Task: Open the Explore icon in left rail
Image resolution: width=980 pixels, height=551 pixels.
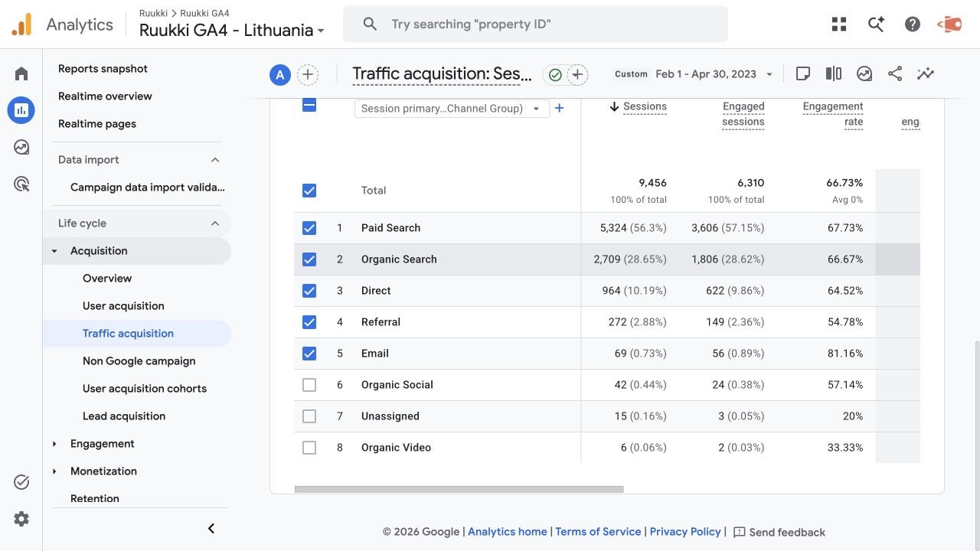Action: coord(21,147)
